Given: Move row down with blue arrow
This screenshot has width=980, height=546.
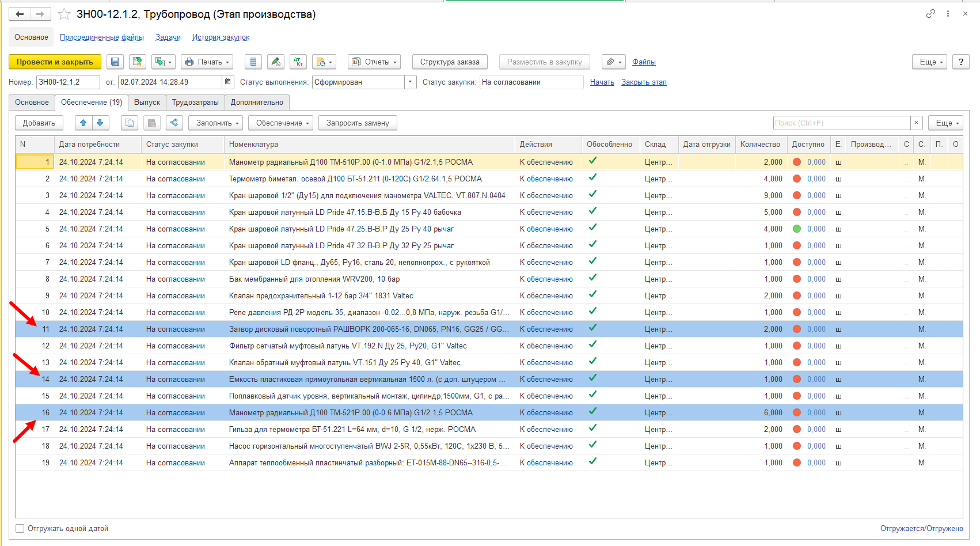Looking at the screenshot, I should [x=100, y=123].
